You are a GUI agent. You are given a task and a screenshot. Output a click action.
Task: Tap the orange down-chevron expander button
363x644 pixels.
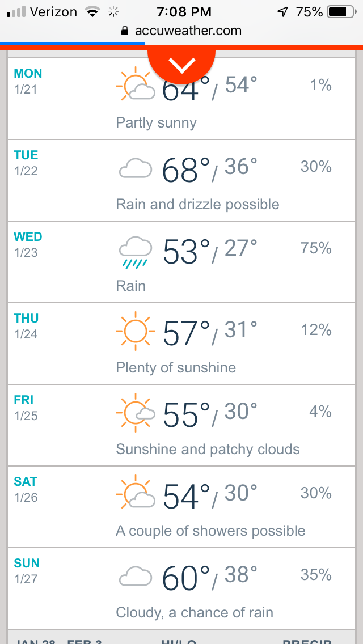pyautogui.click(x=181, y=66)
